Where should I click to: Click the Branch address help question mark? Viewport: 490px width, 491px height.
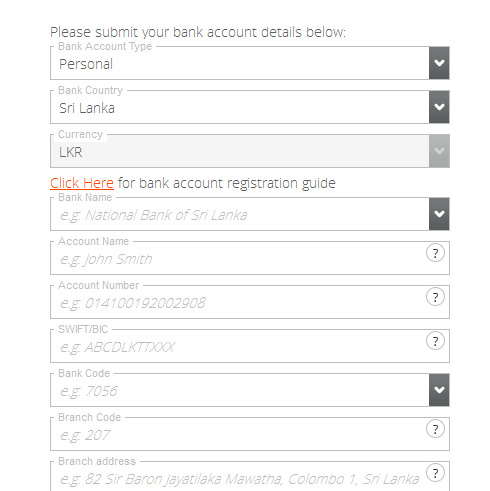pyautogui.click(x=435, y=473)
